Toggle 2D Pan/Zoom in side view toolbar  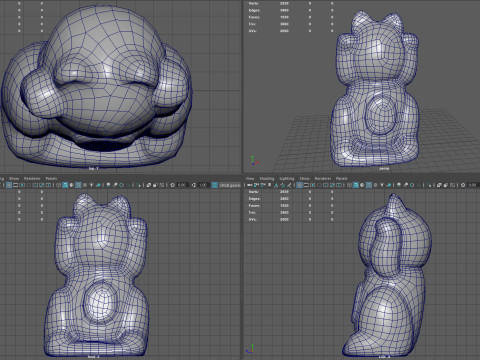(283, 185)
